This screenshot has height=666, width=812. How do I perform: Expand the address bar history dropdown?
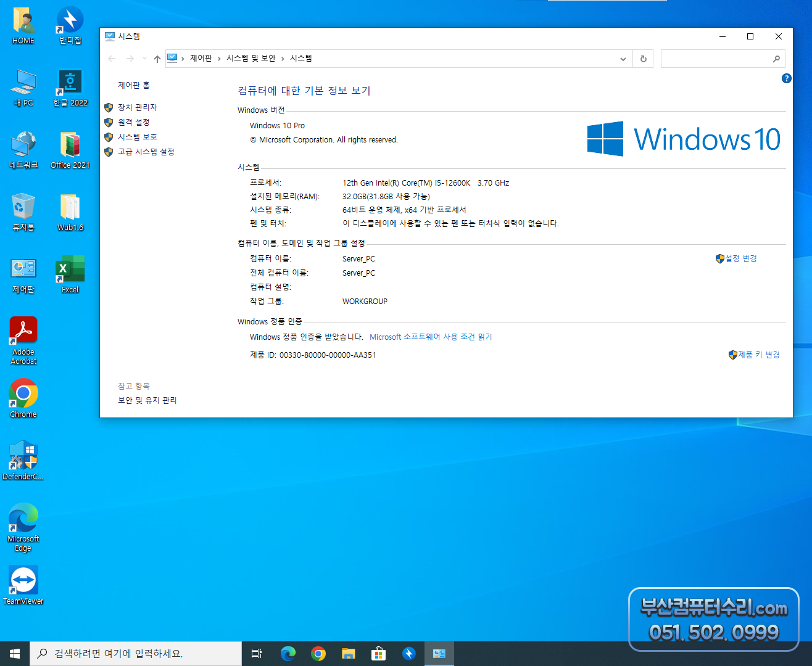623,59
